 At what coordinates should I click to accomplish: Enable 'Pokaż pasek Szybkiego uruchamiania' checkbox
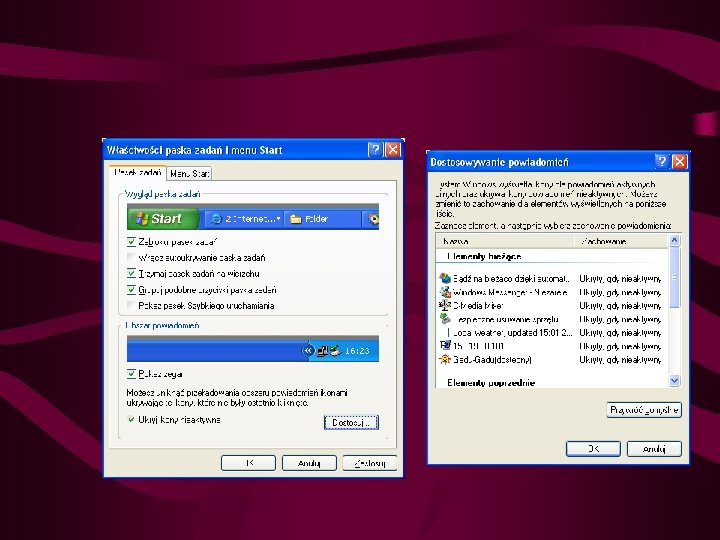[x=131, y=306]
